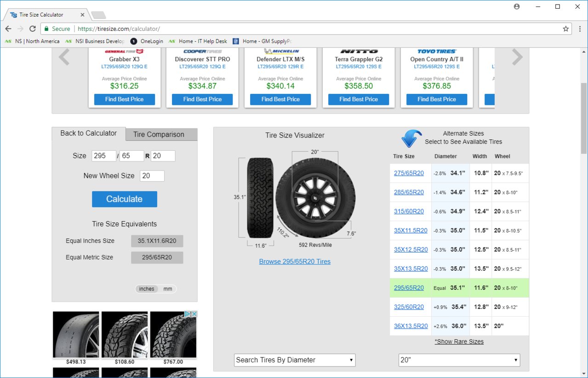Select the Tire Size Calculator browser tab
This screenshot has height=378, width=588.
tap(46, 15)
